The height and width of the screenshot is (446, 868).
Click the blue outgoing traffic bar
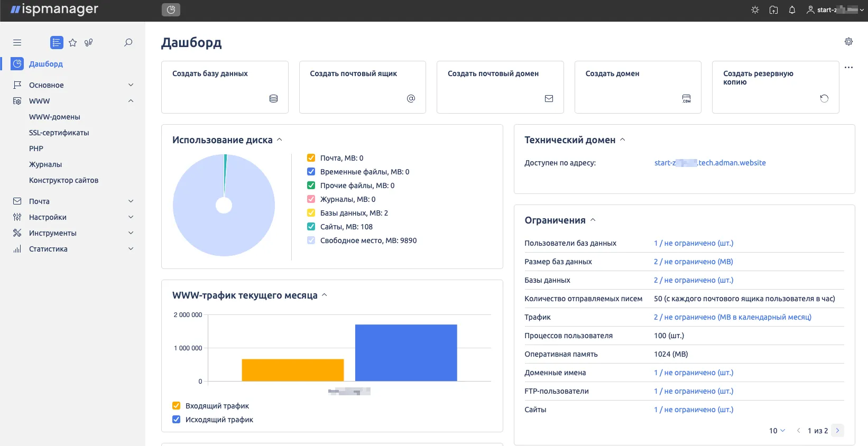click(x=406, y=352)
